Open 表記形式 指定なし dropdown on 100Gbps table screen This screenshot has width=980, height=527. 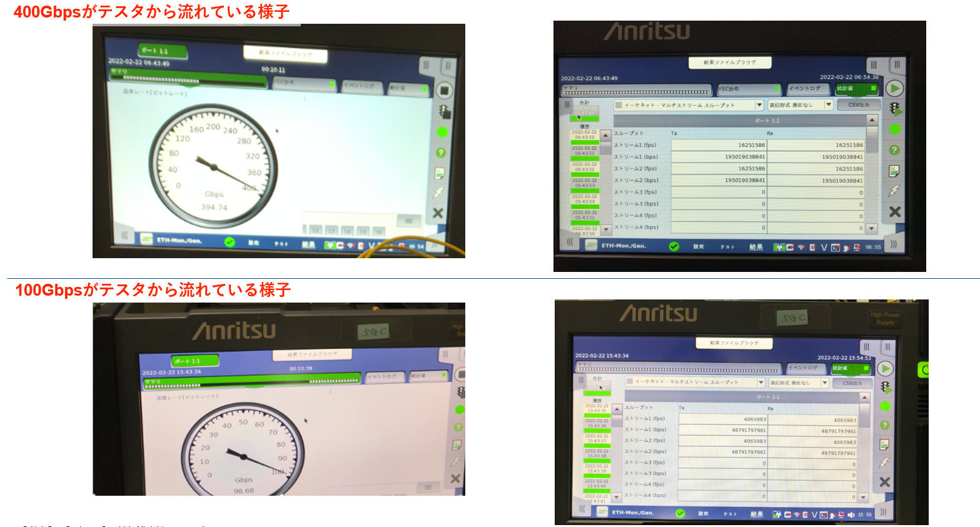(799, 383)
